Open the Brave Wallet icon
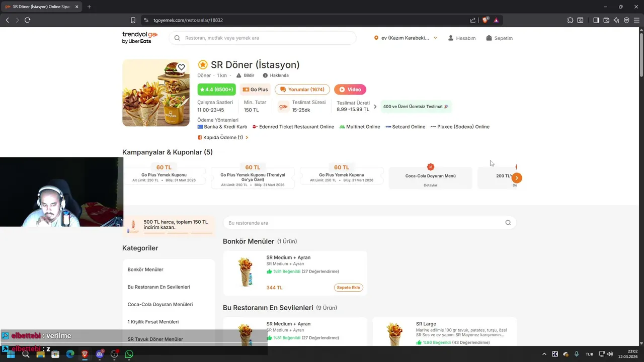This screenshot has height=362, width=644. (606, 20)
